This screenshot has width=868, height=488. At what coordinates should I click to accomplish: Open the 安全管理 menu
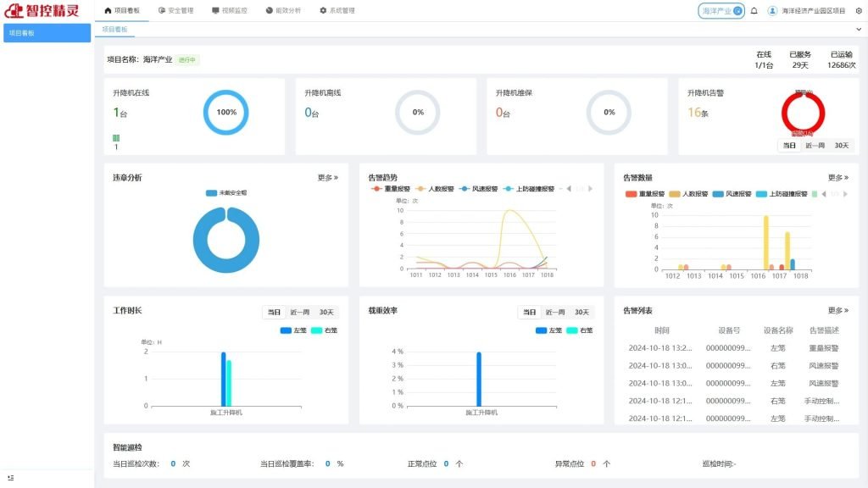pos(175,11)
